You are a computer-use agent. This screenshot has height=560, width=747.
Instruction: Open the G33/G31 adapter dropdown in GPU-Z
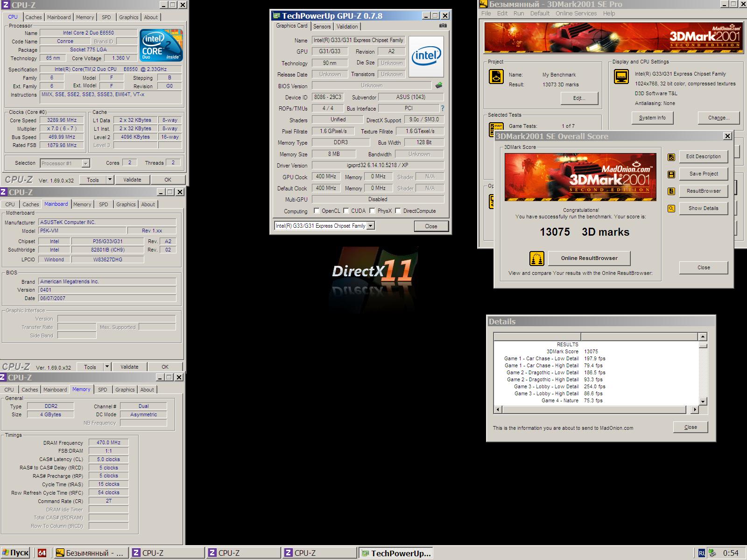(x=371, y=226)
